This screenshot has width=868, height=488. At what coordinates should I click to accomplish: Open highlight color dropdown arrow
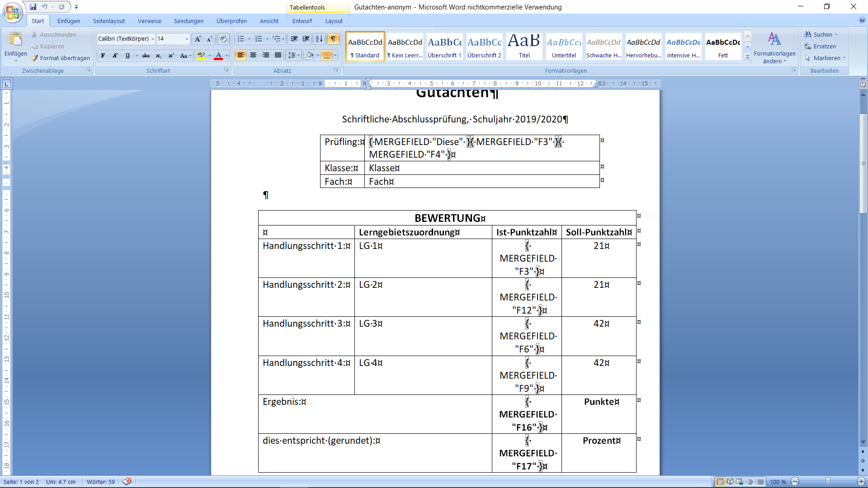pos(209,56)
